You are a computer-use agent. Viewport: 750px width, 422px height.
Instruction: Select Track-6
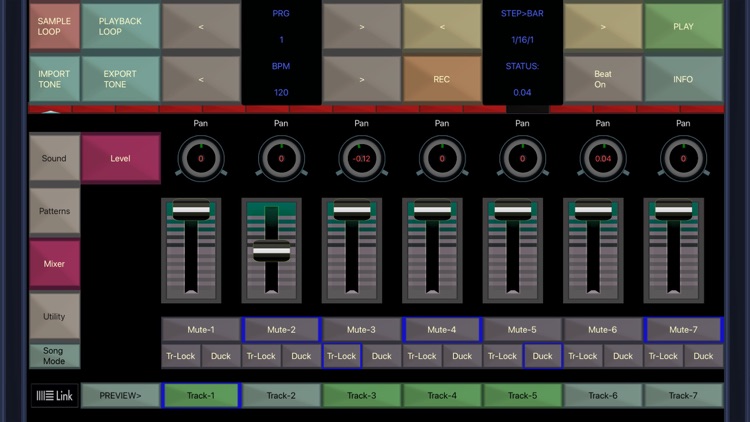click(603, 396)
